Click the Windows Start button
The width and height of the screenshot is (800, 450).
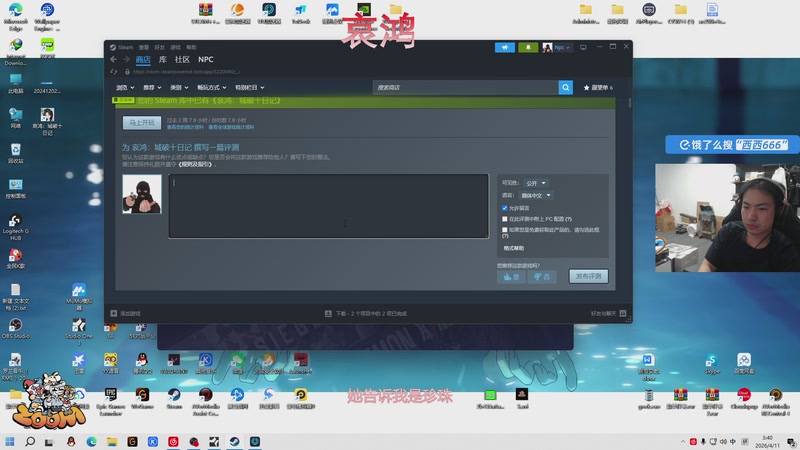click(10, 441)
